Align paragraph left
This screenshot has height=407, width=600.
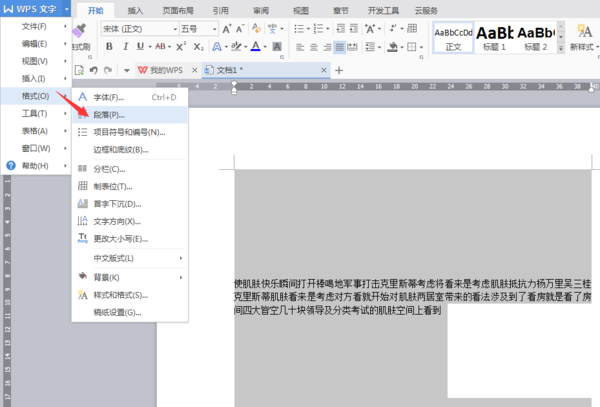click(300, 47)
